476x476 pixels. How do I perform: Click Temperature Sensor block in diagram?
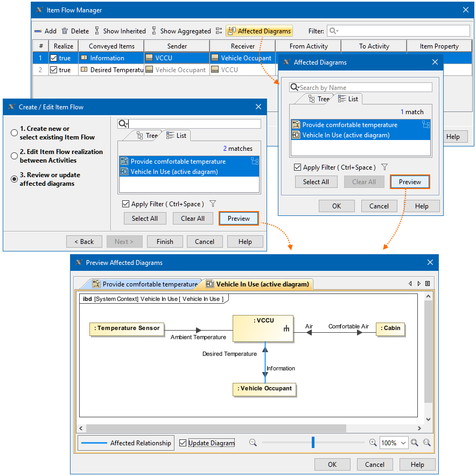(x=127, y=329)
